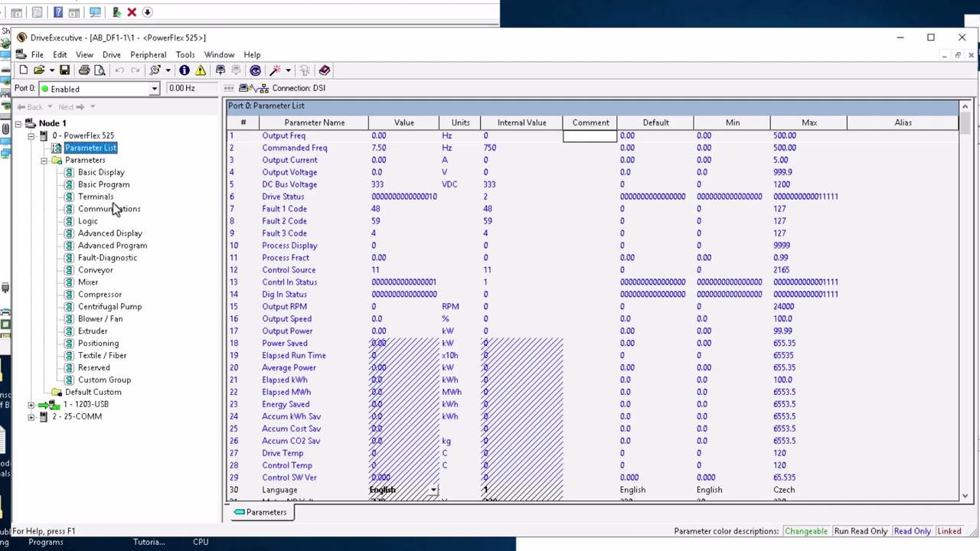Click the Compressor group icon
Viewport: 980px width, 551px height.
coord(70,295)
